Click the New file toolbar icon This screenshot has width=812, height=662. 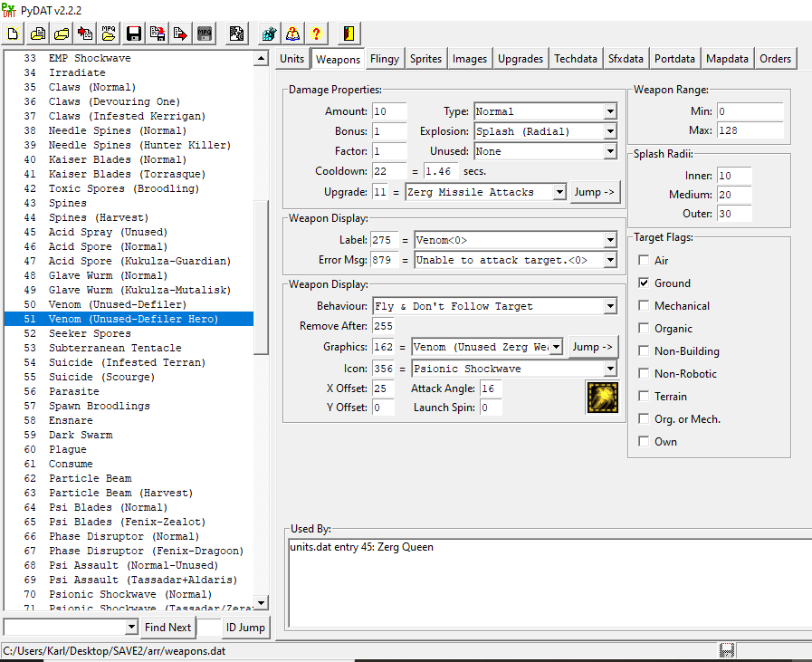[x=13, y=34]
